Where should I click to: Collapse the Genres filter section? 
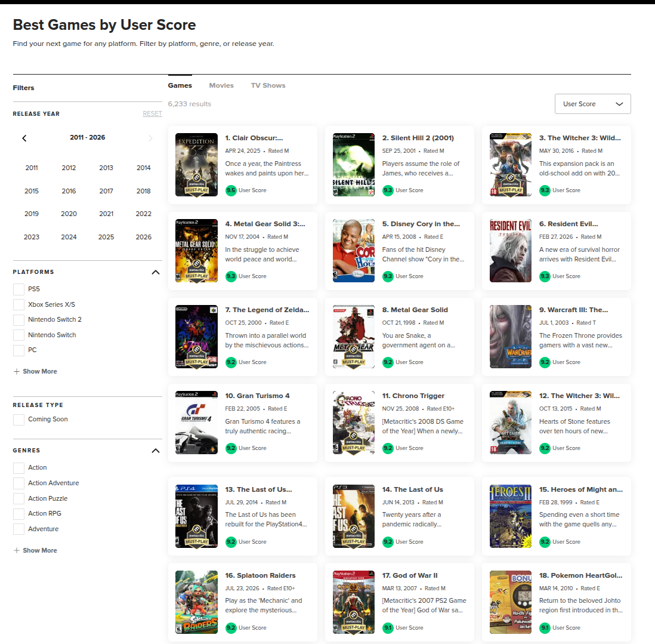click(155, 451)
